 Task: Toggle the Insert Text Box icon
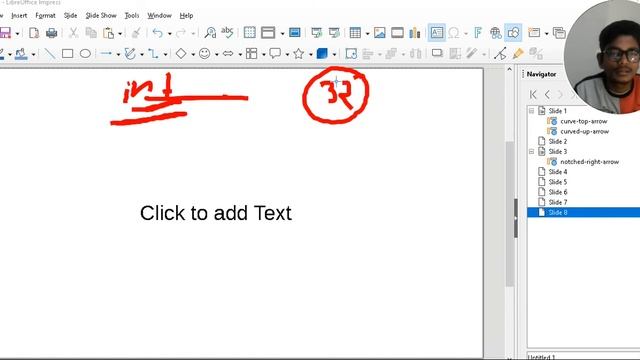(436, 33)
